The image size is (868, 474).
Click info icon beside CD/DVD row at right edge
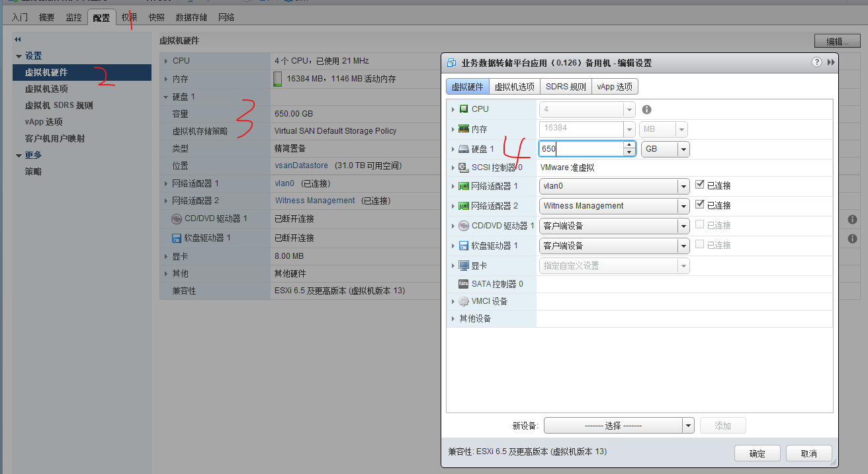(852, 219)
